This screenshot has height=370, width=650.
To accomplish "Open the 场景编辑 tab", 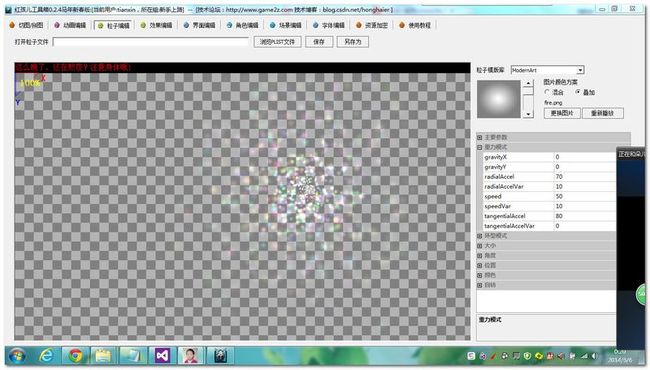I will [286, 25].
